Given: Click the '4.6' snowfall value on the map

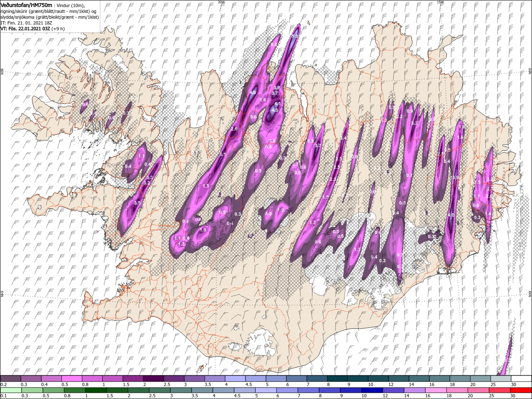Looking at the screenshot, I should coord(253,92).
